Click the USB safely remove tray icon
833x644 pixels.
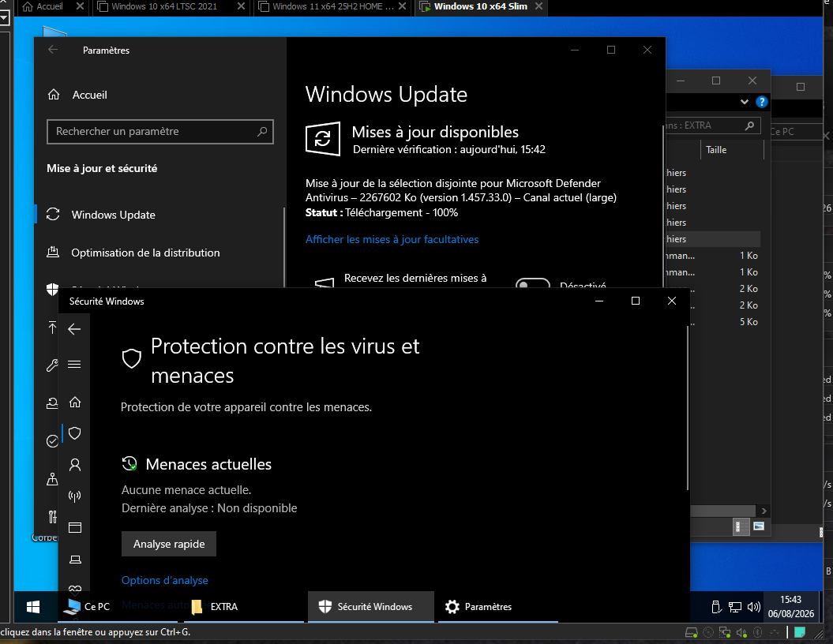[716, 607]
